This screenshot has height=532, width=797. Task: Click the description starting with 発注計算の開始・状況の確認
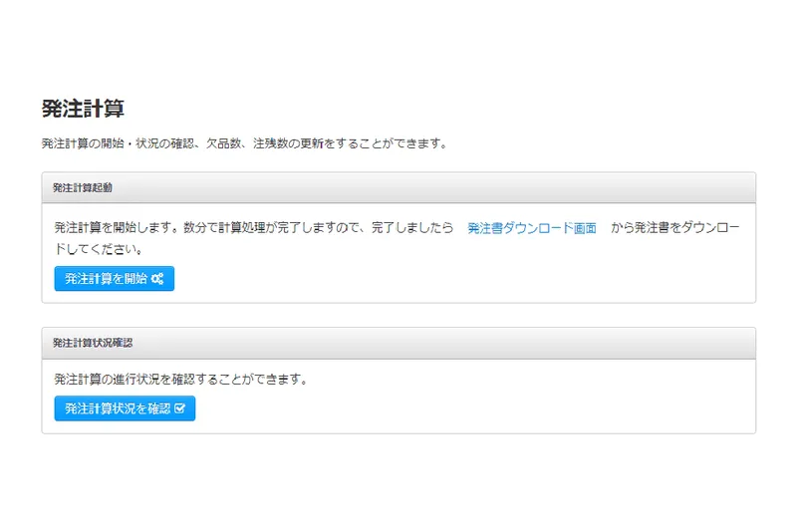tap(245, 143)
